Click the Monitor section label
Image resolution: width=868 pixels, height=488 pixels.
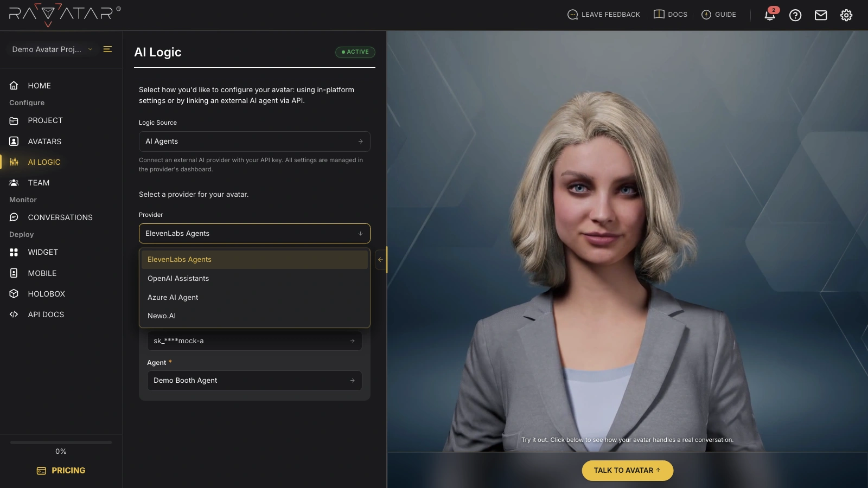pyautogui.click(x=23, y=200)
